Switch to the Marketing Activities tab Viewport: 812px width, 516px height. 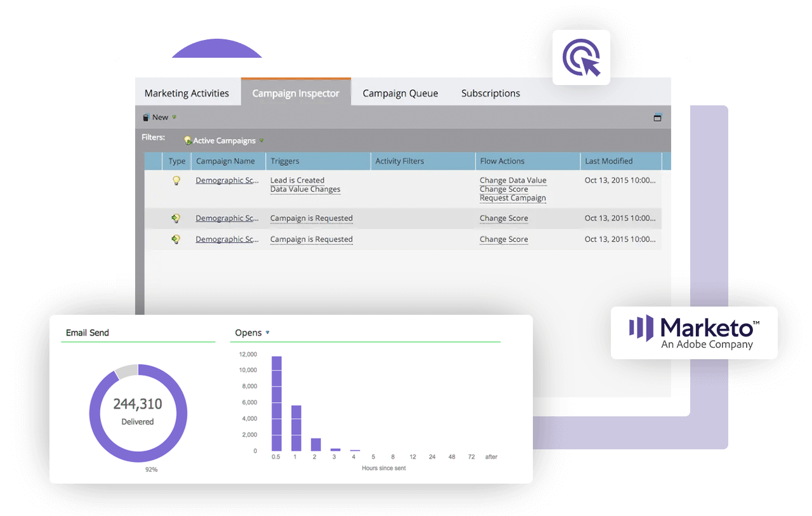coord(187,93)
